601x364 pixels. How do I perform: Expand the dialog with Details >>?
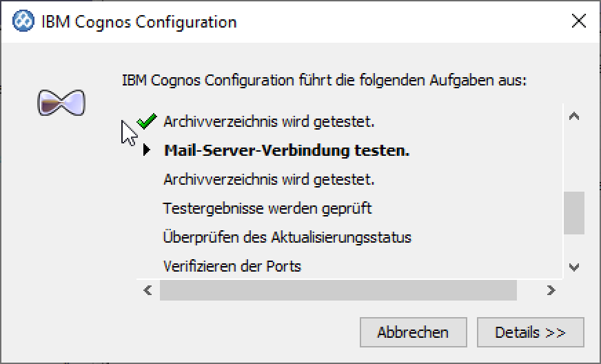pos(530,332)
